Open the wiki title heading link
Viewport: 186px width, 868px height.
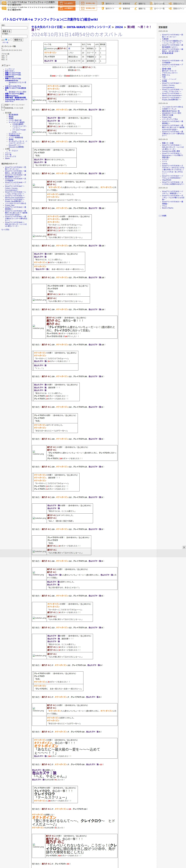click(50, 19)
